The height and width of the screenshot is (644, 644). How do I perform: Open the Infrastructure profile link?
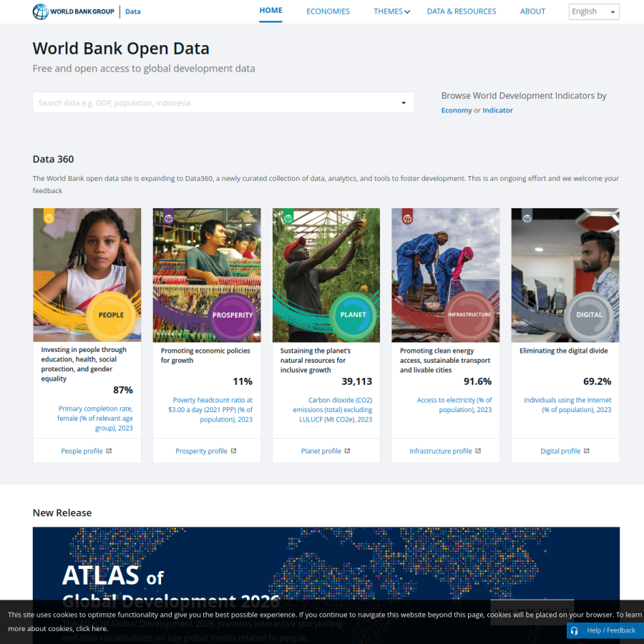point(440,451)
